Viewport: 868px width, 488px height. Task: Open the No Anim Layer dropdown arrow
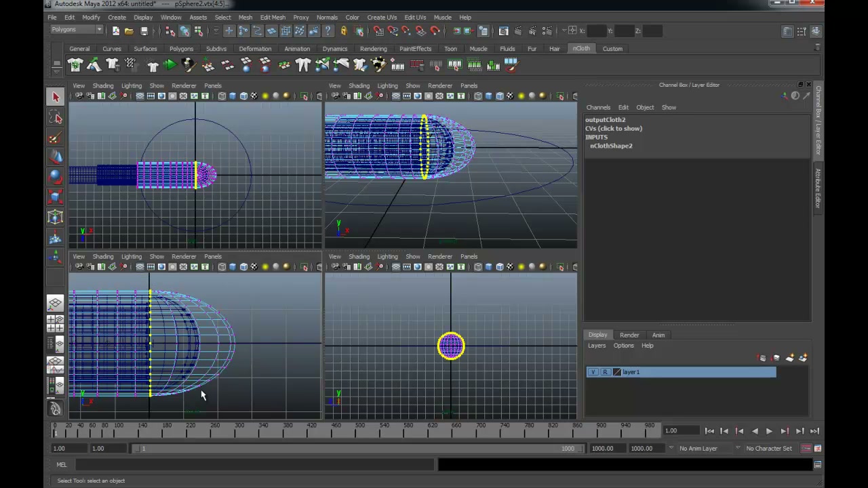coord(672,448)
